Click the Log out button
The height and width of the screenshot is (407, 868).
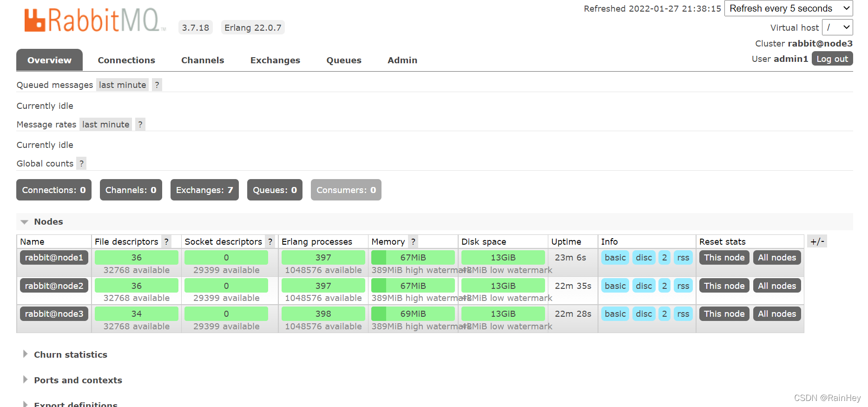(x=832, y=59)
